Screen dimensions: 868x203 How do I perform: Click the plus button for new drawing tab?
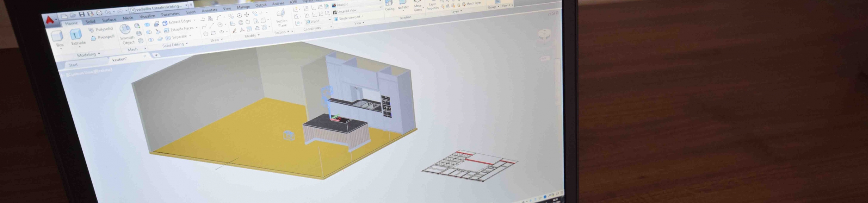click(x=156, y=55)
